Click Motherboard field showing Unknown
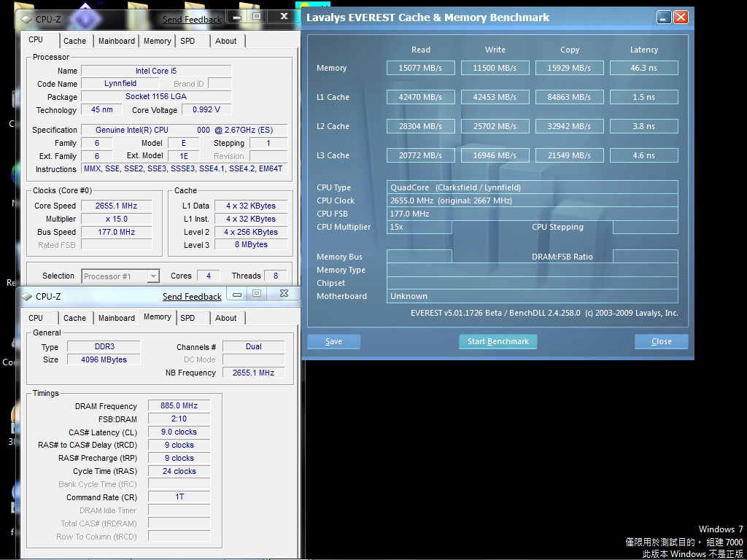Viewport: 747px width, 560px height. click(532, 296)
